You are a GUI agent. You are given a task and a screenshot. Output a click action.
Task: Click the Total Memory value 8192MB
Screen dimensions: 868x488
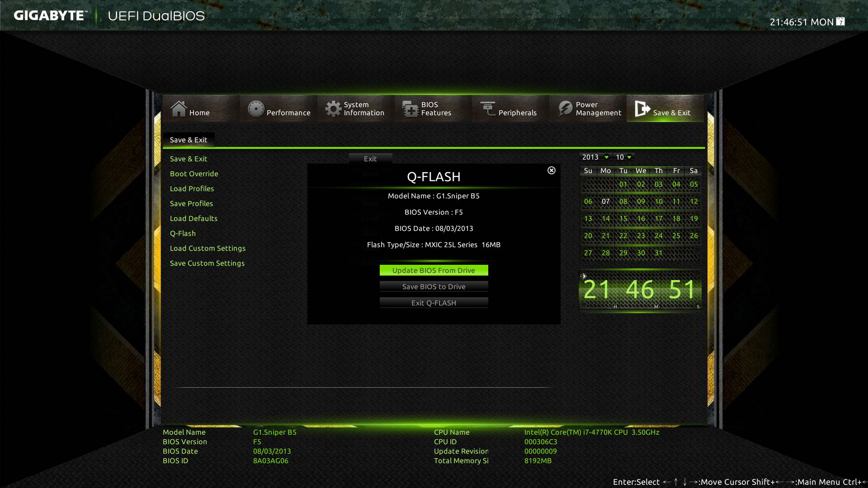coord(538,460)
